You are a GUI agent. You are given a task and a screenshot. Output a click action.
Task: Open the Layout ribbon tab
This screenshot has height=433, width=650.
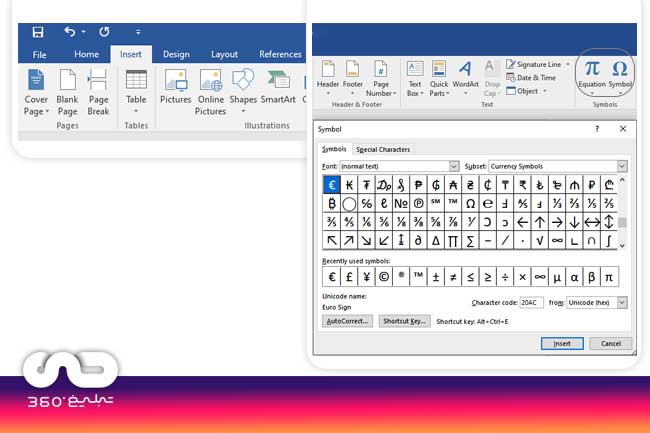coord(224,54)
